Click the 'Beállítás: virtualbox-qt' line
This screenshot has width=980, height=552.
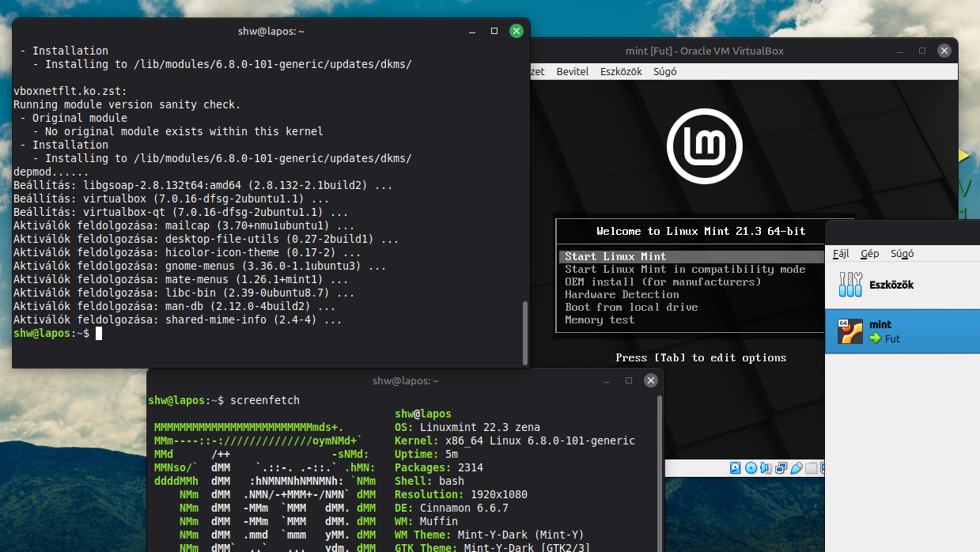(181, 212)
